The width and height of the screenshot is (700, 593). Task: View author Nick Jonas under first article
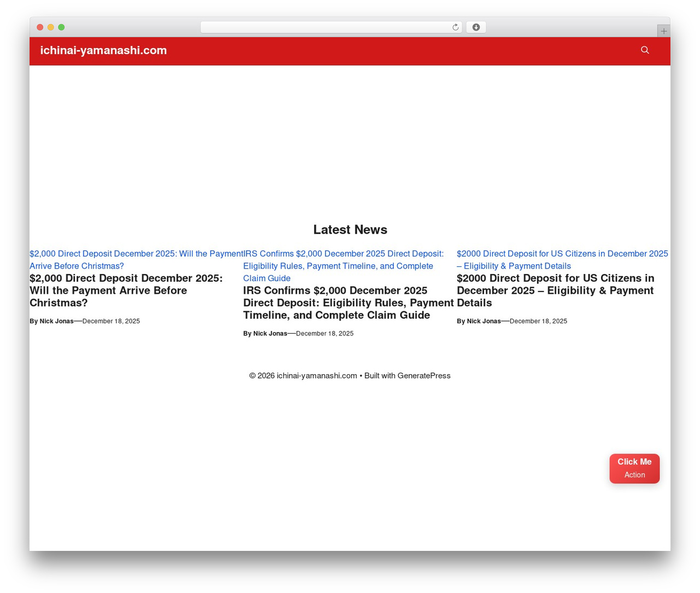(56, 321)
